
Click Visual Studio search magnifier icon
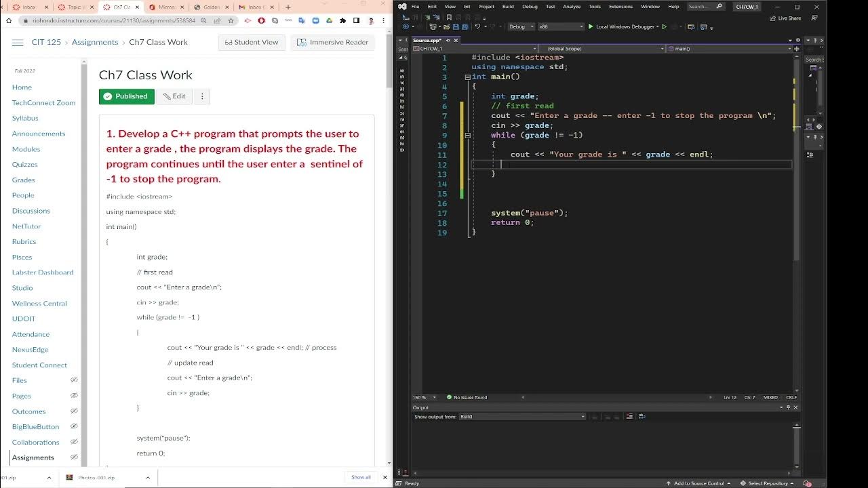tap(719, 7)
